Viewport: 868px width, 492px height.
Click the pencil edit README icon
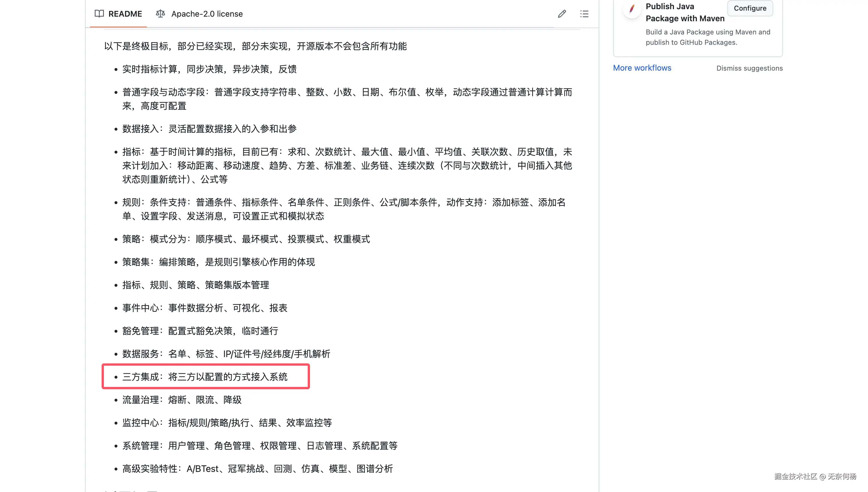561,14
